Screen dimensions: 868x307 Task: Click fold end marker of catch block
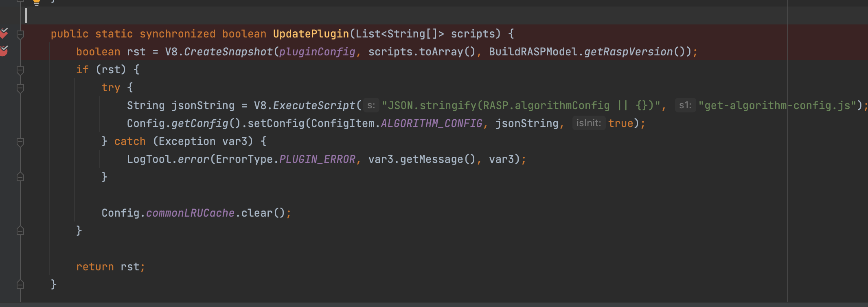[x=20, y=177]
